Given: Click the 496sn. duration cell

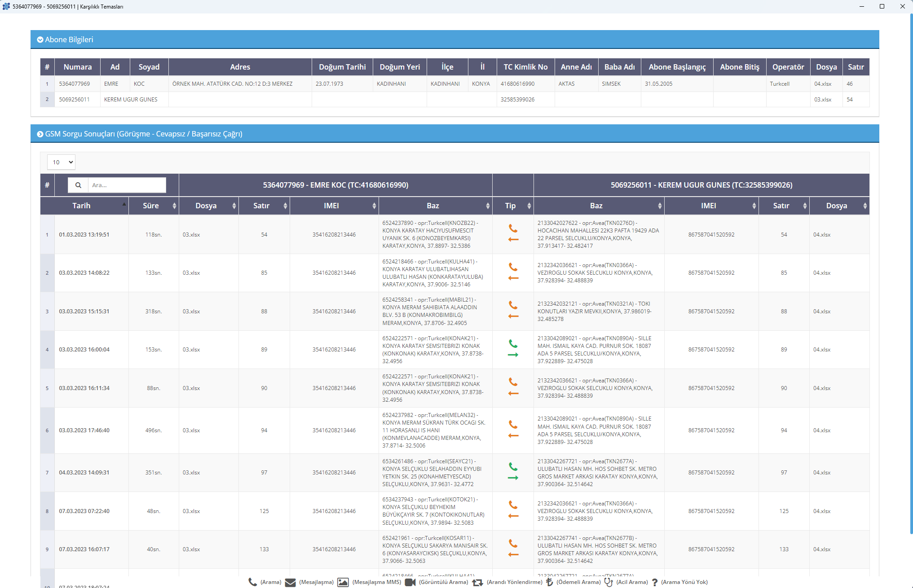Looking at the screenshot, I should (154, 430).
